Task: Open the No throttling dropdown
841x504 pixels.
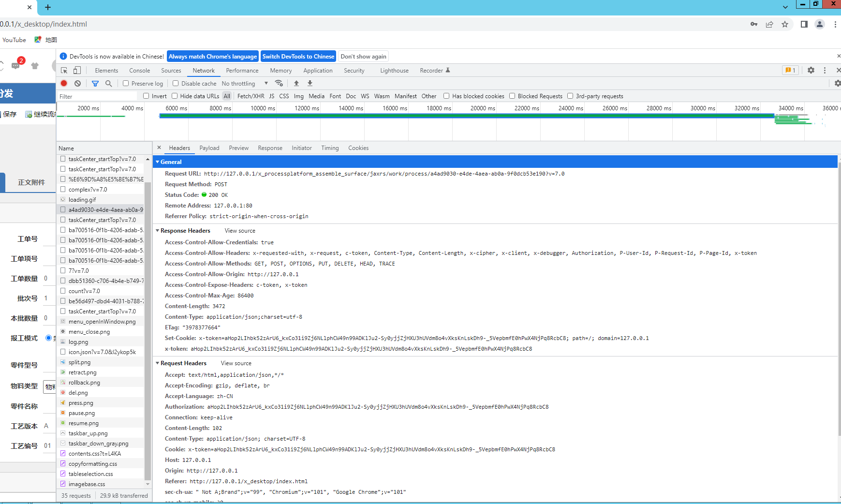Action: (245, 83)
